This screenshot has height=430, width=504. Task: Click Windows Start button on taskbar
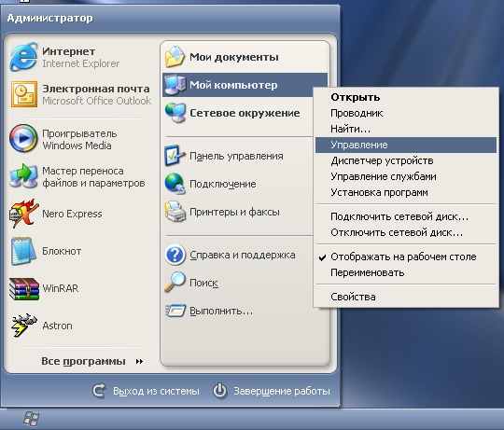pos(32,420)
